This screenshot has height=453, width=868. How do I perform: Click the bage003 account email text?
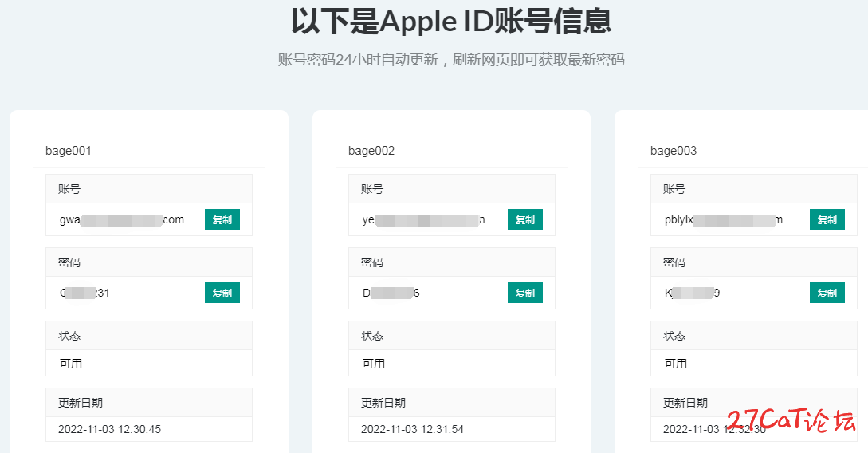pos(724,220)
